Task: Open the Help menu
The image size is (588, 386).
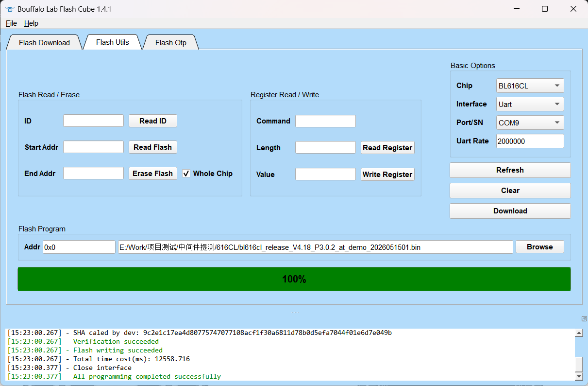Action: pyautogui.click(x=31, y=23)
